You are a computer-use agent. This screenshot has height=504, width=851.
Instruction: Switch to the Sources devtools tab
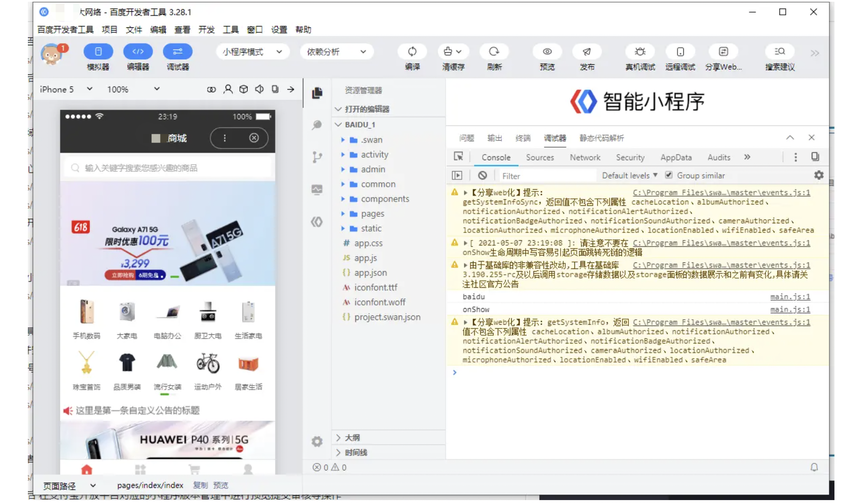coord(540,158)
